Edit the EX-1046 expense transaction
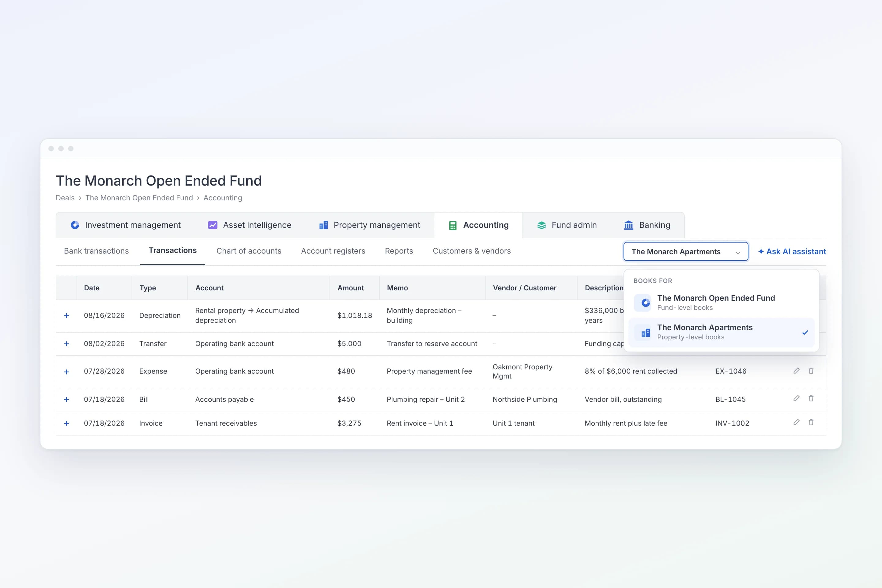 797,371
